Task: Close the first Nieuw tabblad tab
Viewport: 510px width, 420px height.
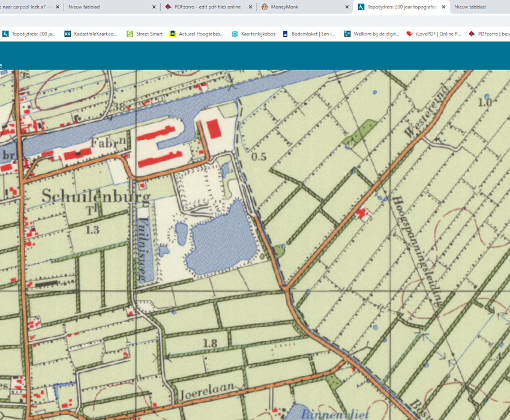Action: pyautogui.click(x=154, y=7)
